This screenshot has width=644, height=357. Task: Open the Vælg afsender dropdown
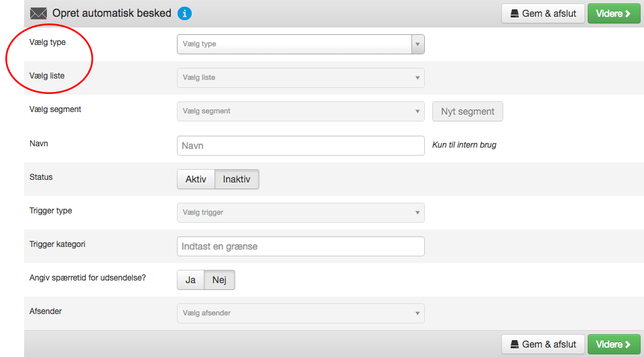click(x=301, y=313)
